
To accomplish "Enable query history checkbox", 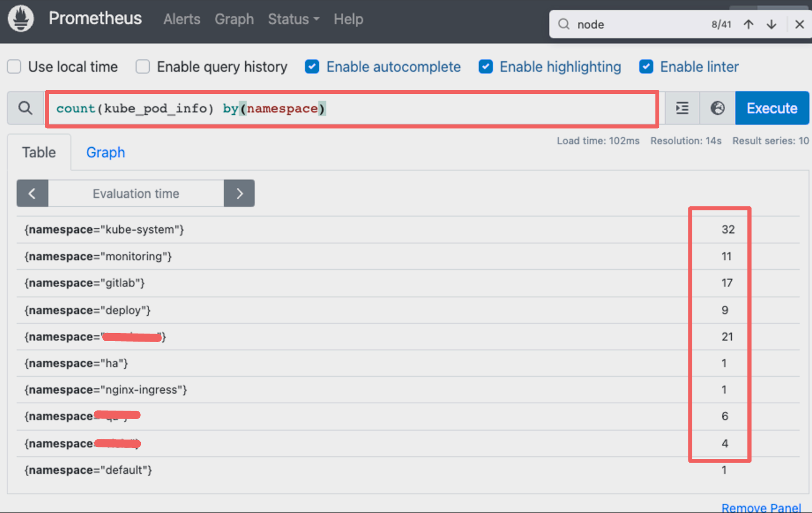I will coord(143,67).
